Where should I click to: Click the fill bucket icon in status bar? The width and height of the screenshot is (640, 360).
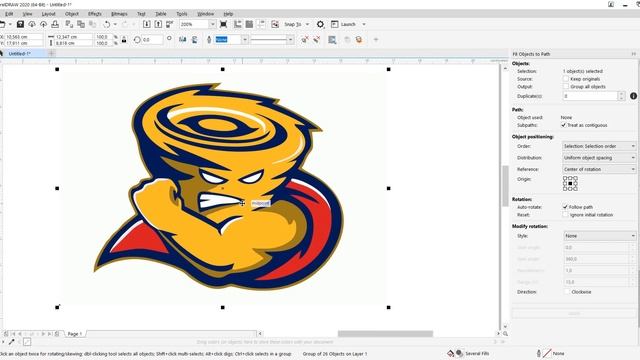click(451, 353)
